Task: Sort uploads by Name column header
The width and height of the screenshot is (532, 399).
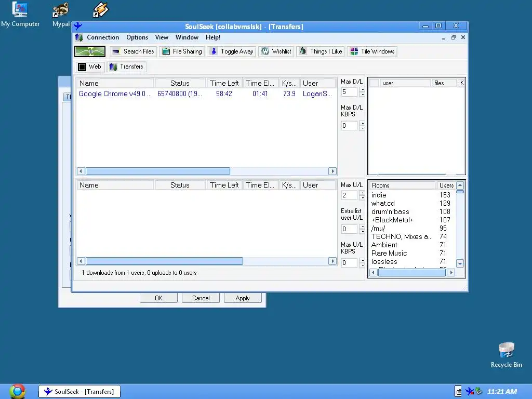Action: point(115,185)
